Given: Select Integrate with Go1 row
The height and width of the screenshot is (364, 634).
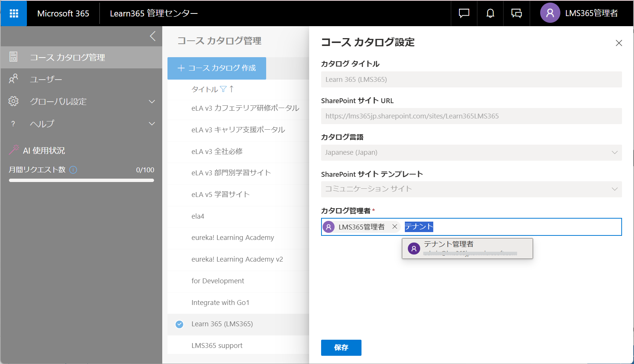Looking at the screenshot, I should click(238, 303).
